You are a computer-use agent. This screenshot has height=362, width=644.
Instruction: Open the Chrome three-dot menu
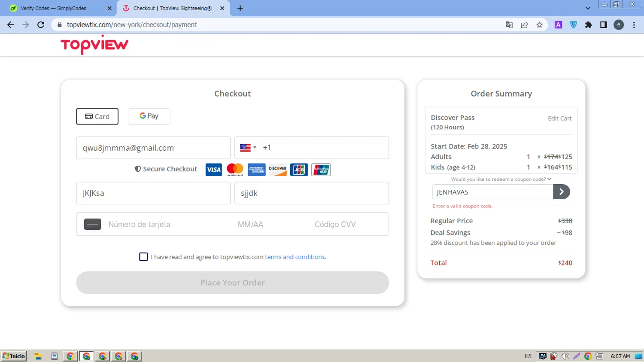(634, 25)
